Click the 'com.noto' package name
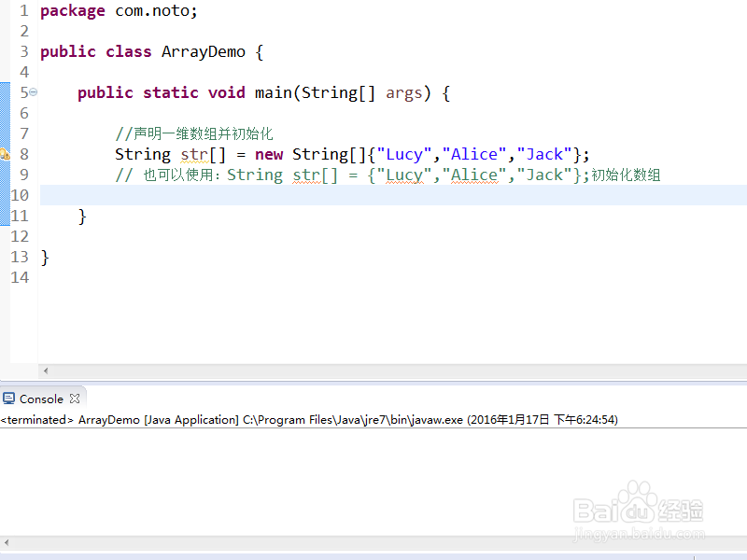This screenshot has height=560, width=747. point(152,10)
